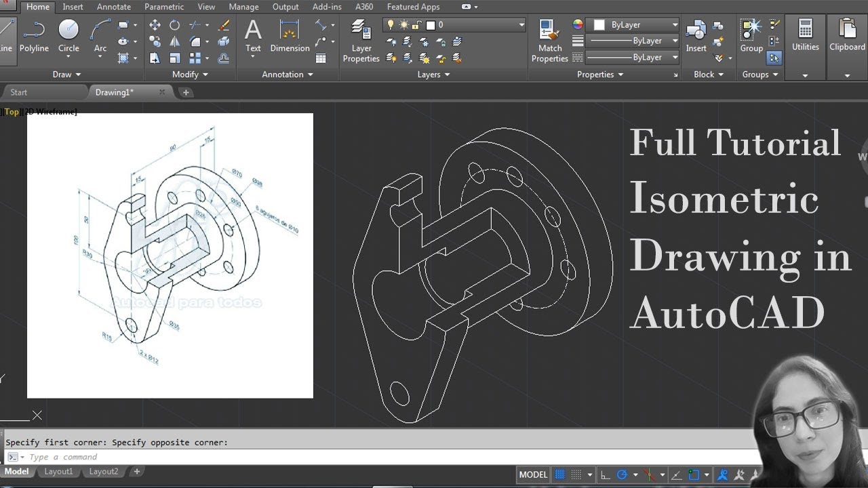Click the Explode tool icon
The height and width of the screenshot is (488, 868).
click(224, 41)
